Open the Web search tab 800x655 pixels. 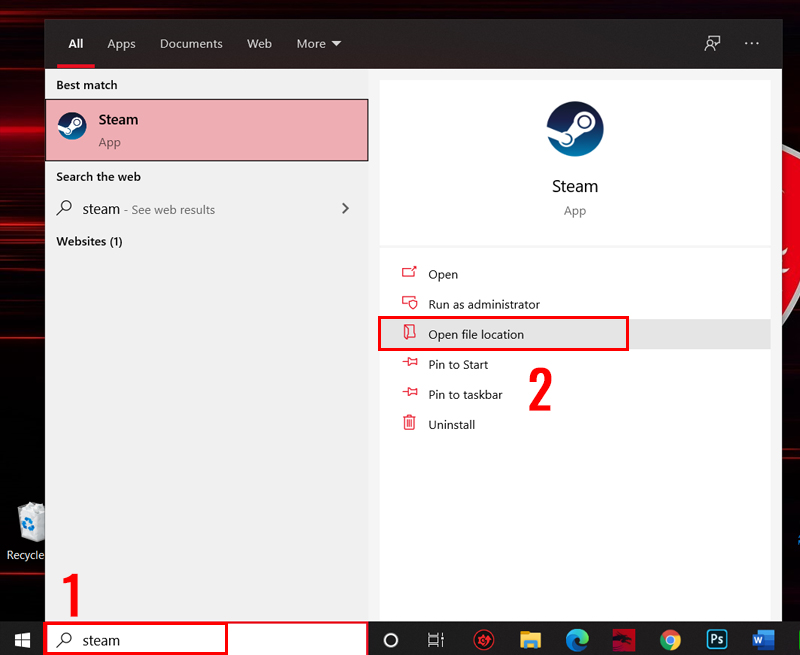pos(259,44)
